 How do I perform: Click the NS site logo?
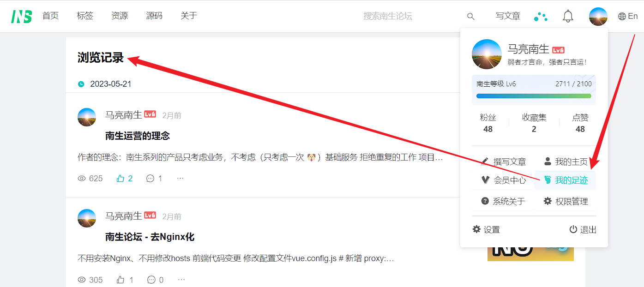[x=22, y=16]
